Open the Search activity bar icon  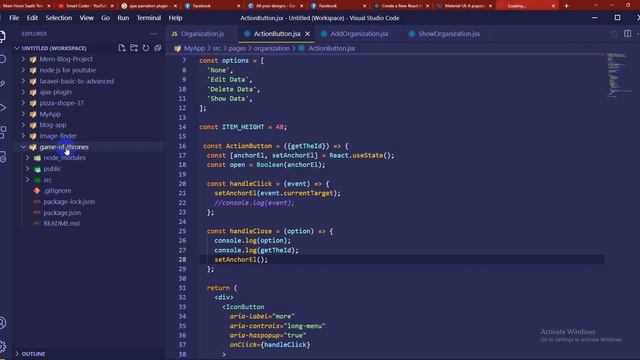(2, 59)
